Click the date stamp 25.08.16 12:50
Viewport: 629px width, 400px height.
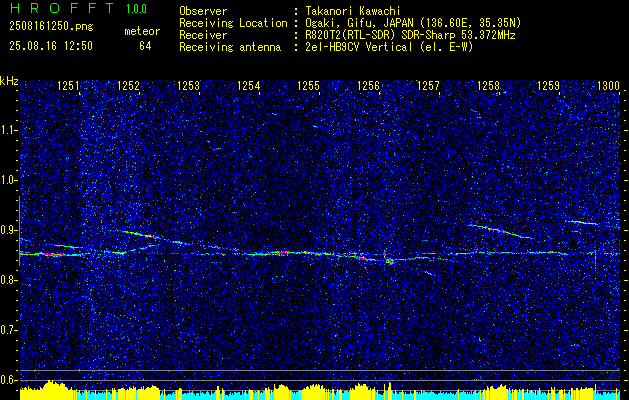(51, 46)
